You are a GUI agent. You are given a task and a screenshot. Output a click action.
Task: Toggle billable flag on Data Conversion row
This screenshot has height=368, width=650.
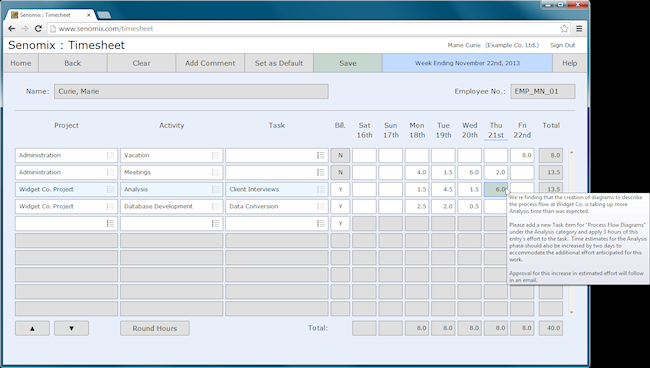(x=340, y=206)
